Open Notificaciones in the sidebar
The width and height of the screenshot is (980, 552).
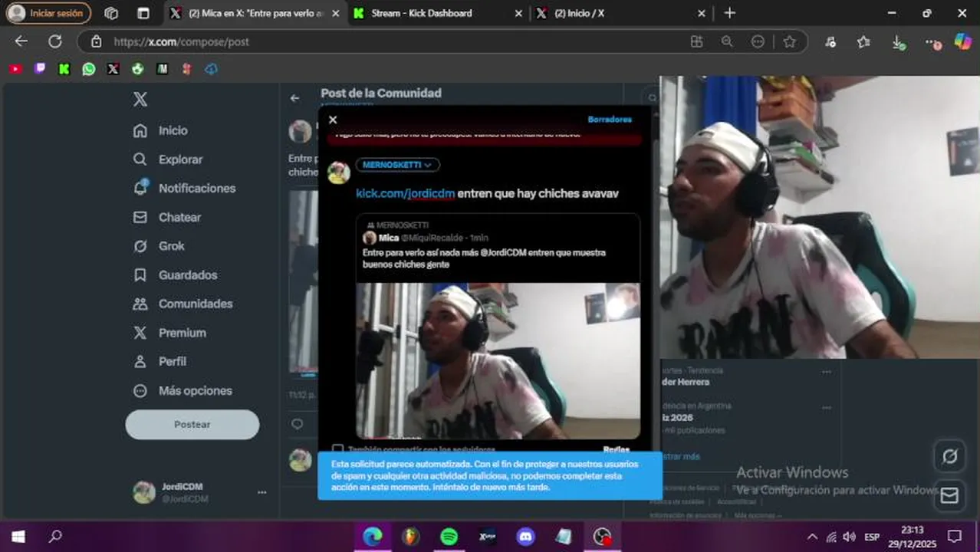(184, 188)
